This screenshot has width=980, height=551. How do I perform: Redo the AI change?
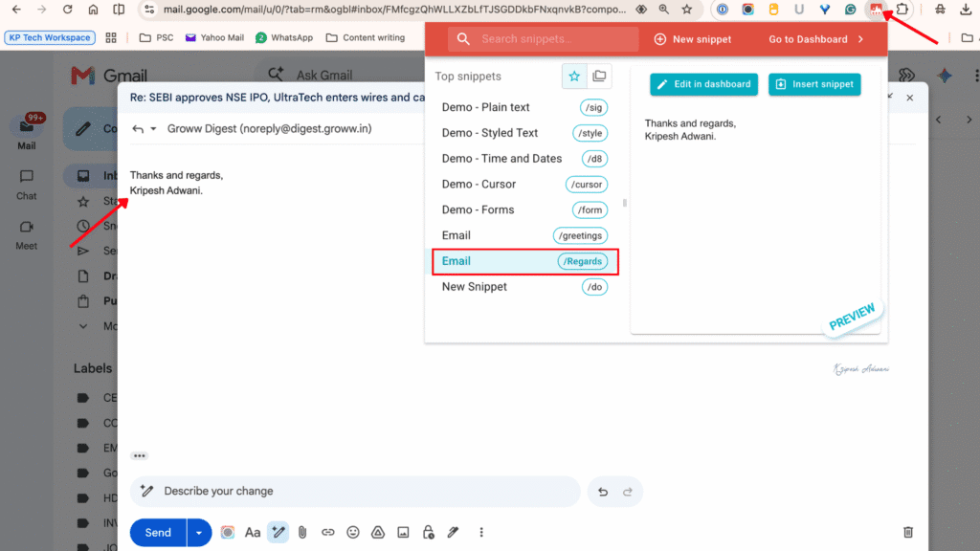click(x=628, y=492)
